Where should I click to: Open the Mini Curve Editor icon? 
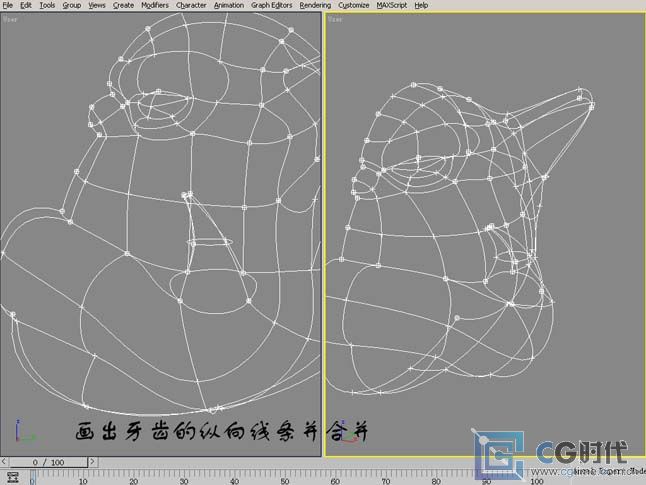tap(12, 477)
